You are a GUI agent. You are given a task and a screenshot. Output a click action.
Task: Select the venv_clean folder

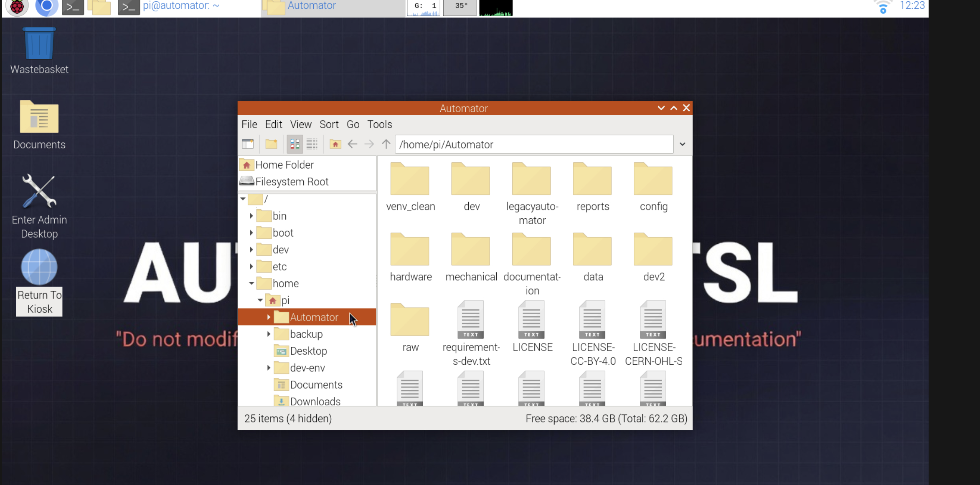[410, 187]
